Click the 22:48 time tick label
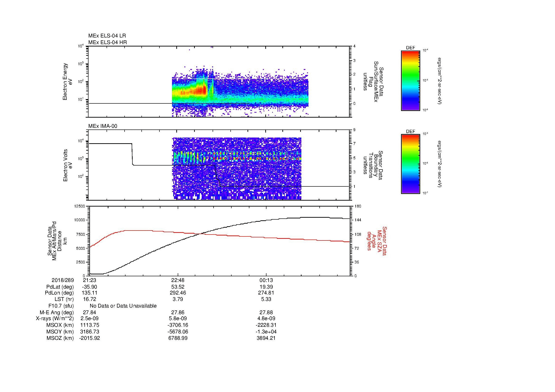Screen dimensions: 555x392 click(178, 280)
